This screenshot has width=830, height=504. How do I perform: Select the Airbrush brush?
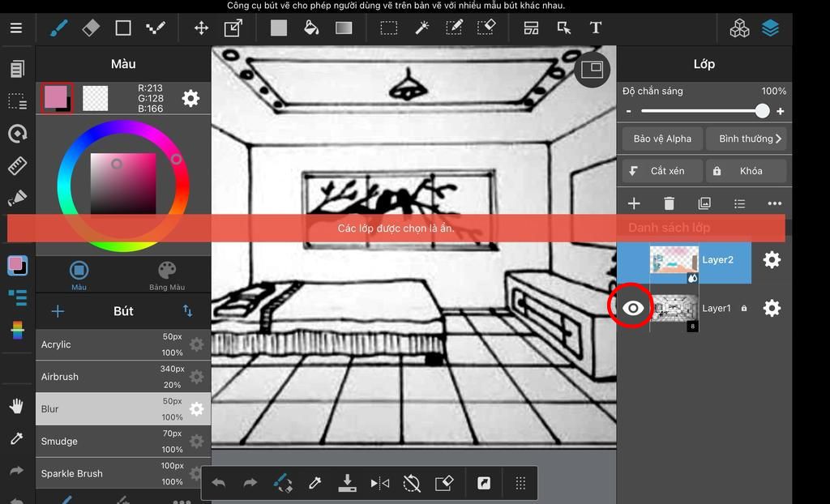pos(123,377)
